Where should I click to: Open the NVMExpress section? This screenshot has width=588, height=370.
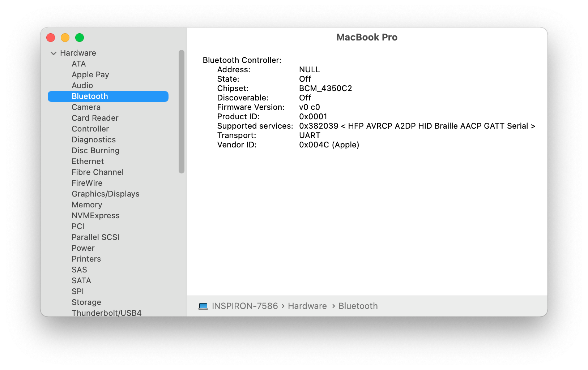click(95, 215)
